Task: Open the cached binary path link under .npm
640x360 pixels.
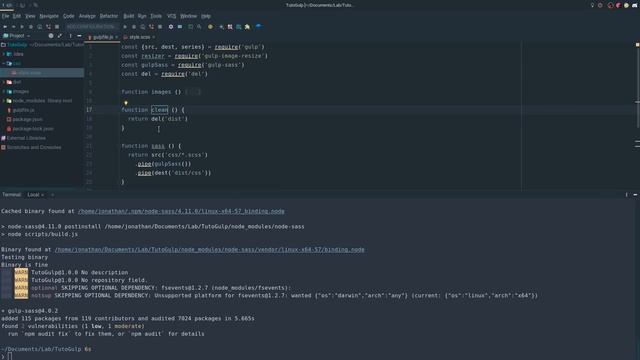Action: click(x=181, y=211)
